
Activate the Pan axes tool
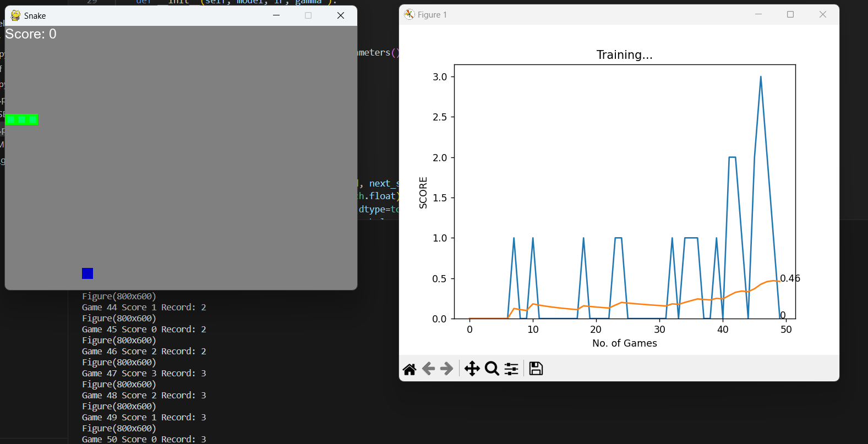coord(472,369)
